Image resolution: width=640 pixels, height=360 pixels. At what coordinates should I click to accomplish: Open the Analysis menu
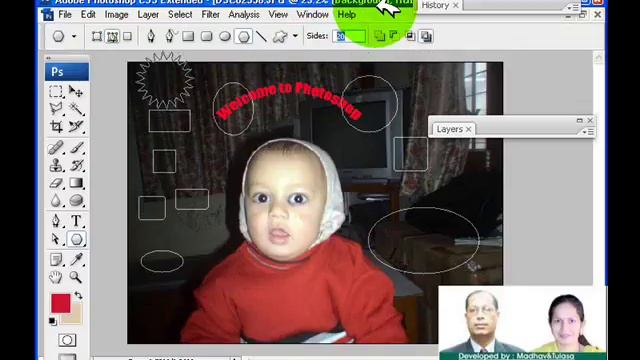coord(244,15)
